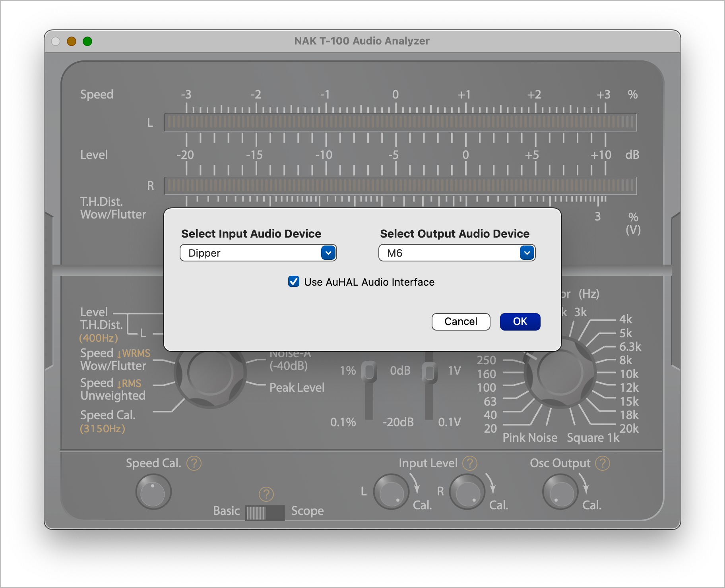This screenshot has height=588, width=725.
Task: Click the Speed Cal. help icon
Action: coord(194,463)
